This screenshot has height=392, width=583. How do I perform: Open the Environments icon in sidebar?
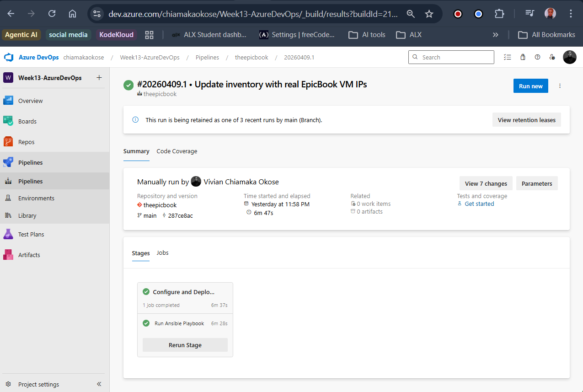click(x=8, y=198)
